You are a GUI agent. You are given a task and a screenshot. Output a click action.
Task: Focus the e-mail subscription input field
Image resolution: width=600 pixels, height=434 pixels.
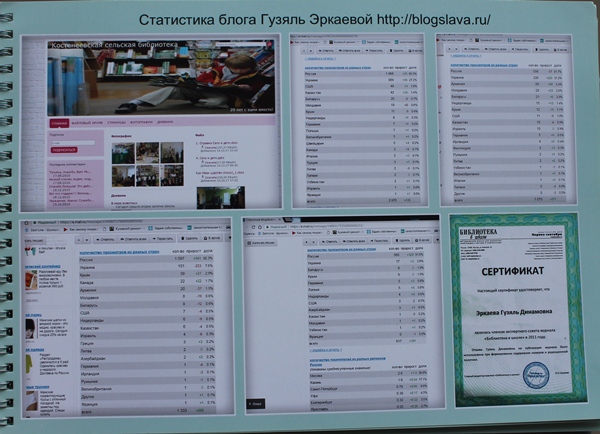tap(70, 140)
